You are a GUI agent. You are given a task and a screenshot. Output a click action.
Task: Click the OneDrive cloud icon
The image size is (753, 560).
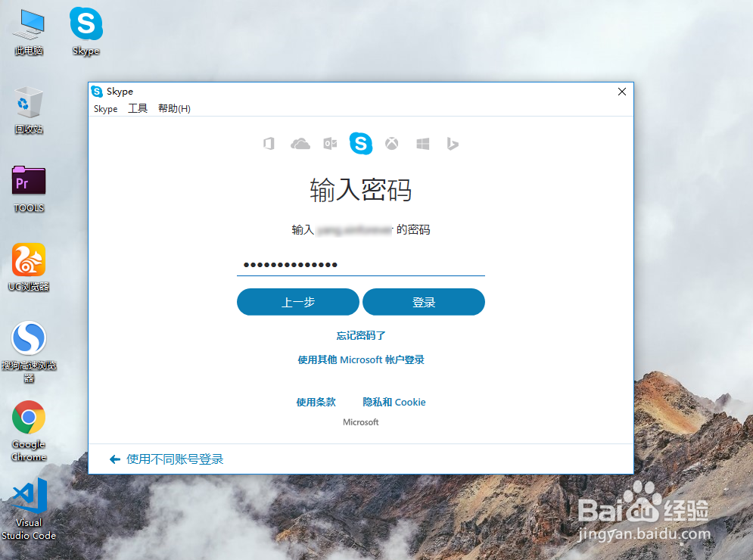300,144
